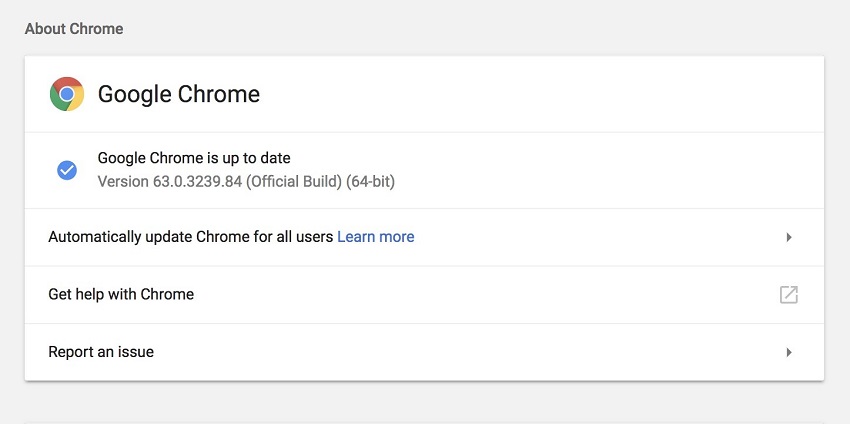Click the word 'issue' in the Report row
This screenshot has height=424, width=850.
(133, 352)
